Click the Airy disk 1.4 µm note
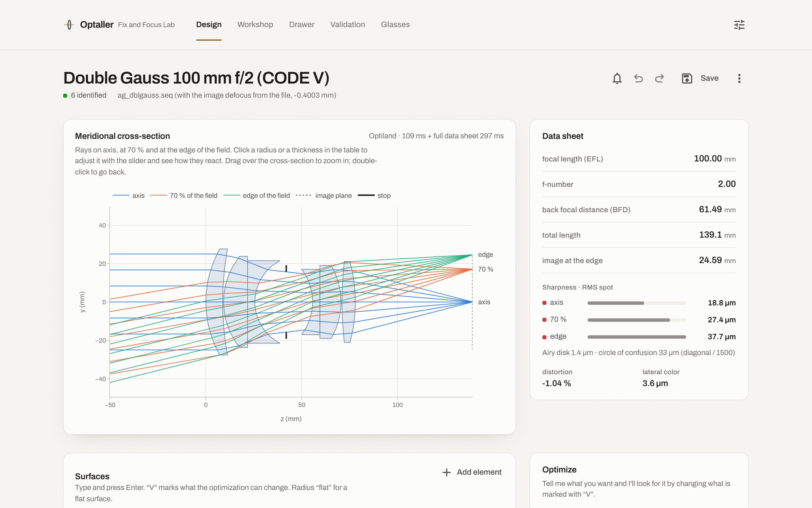The height and width of the screenshot is (508, 812). [x=639, y=352]
